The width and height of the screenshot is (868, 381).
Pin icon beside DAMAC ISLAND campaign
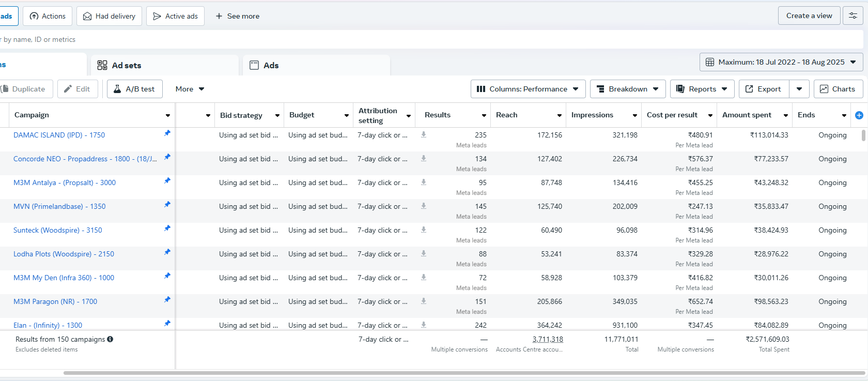pos(167,133)
